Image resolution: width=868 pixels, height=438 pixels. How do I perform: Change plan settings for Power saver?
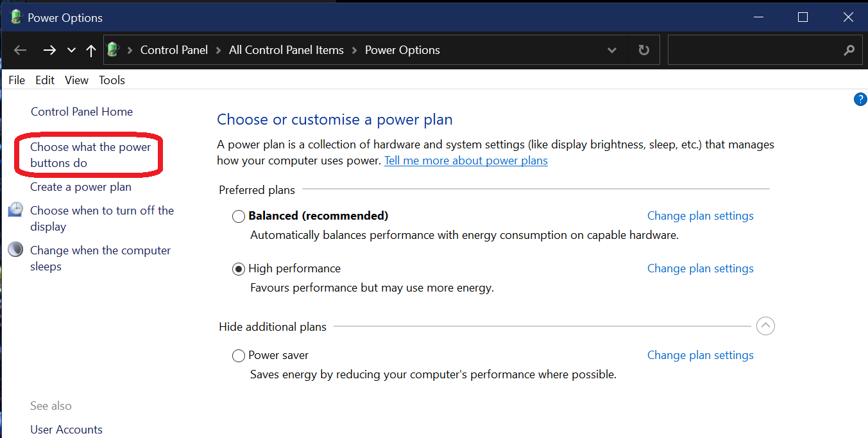(700, 355)
